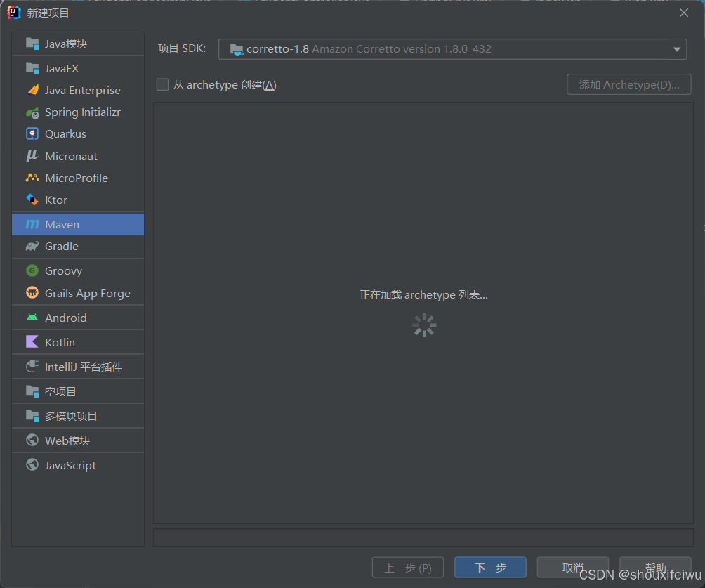Open the 项目 SDK dropdown arrow
The image size is (705, 588).
(677, 49)
